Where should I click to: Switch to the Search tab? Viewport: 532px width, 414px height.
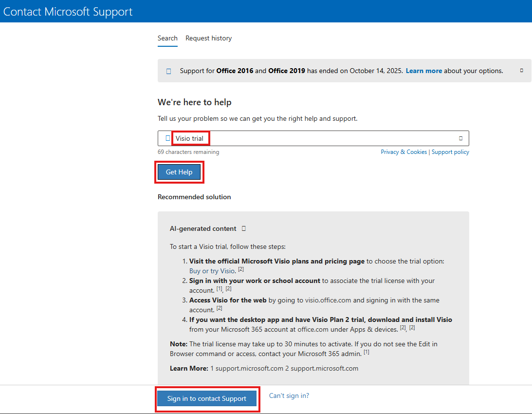[167, 38]
